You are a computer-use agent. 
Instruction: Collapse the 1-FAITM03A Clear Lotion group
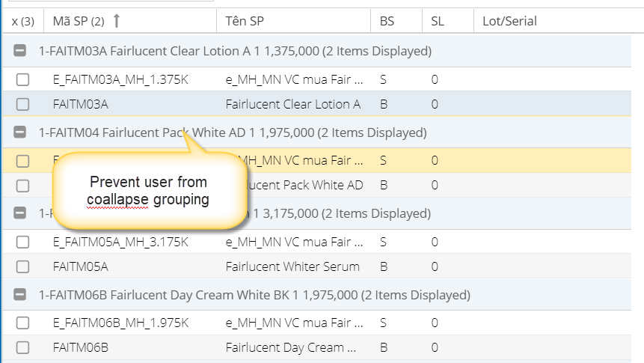click(x=22, y=52)
